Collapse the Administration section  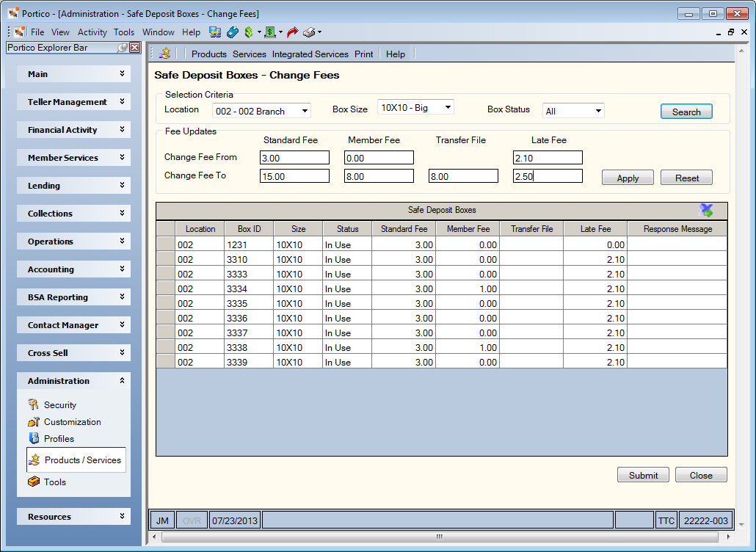tap(74, 381)
